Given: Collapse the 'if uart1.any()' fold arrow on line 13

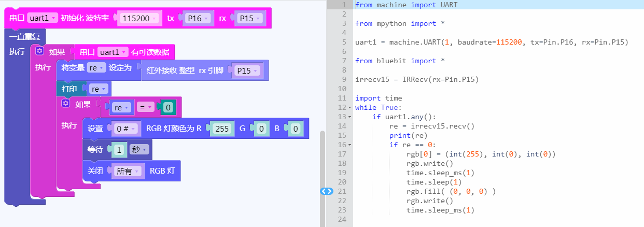Looking at the screenshot, I should [350, 117].
